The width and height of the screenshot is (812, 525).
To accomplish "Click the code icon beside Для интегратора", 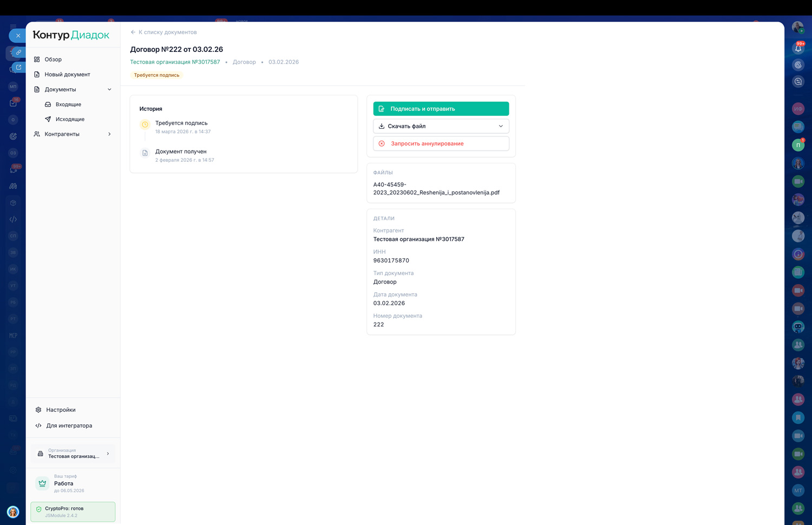I will tap(38, 425).
